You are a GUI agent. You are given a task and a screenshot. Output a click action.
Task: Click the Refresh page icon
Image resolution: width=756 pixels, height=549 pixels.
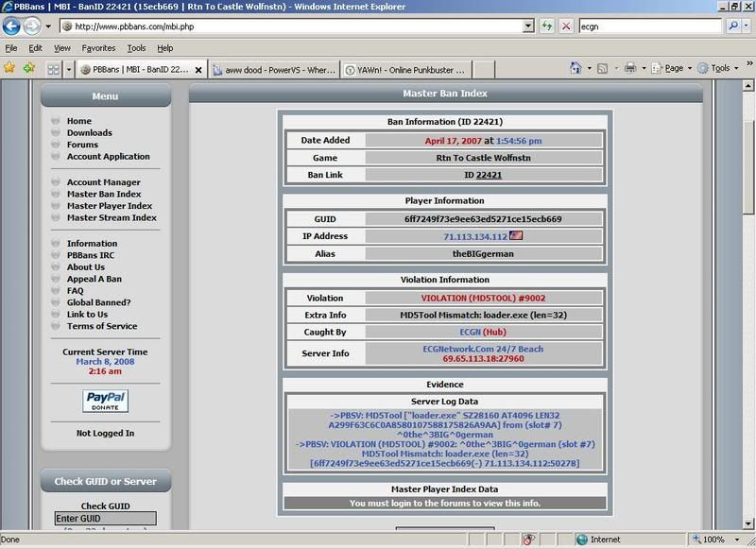(547, 26)
